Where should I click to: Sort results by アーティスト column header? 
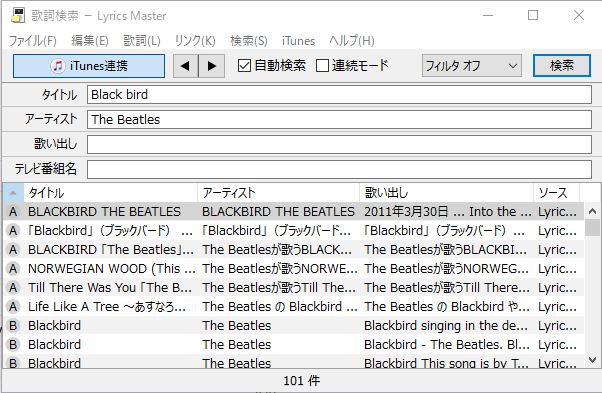pyautogui.click(x=278, y=193)
